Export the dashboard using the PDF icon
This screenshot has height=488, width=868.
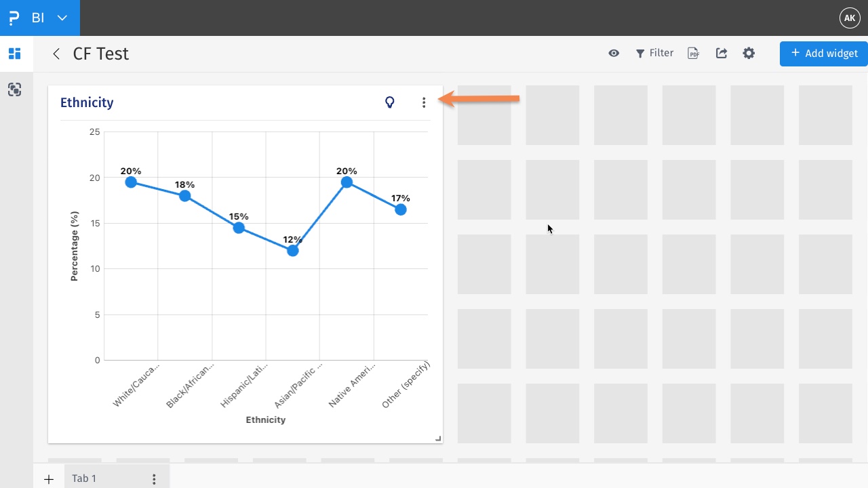[x=693, y=52]
